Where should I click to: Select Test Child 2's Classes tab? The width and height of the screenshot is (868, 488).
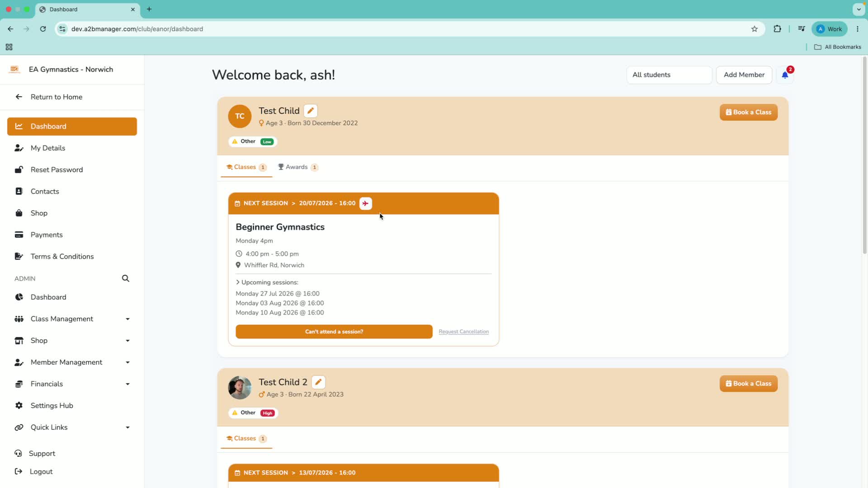[246, 439]
